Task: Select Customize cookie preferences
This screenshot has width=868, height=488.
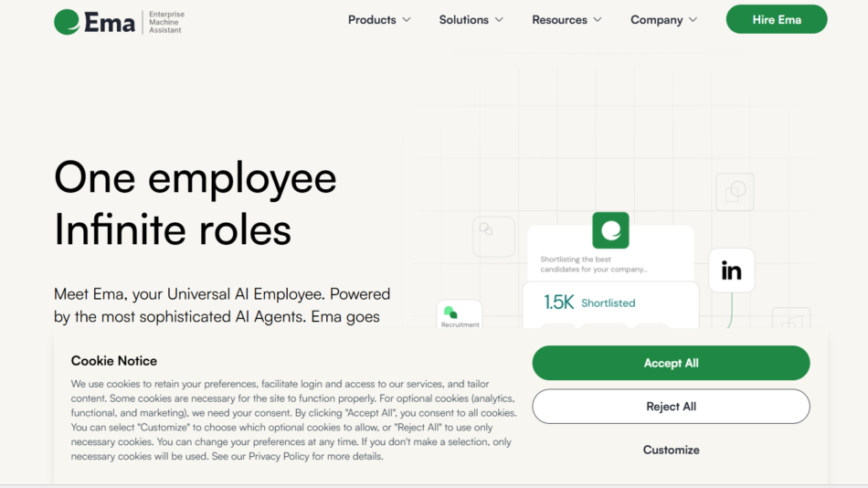Action: 671,450
